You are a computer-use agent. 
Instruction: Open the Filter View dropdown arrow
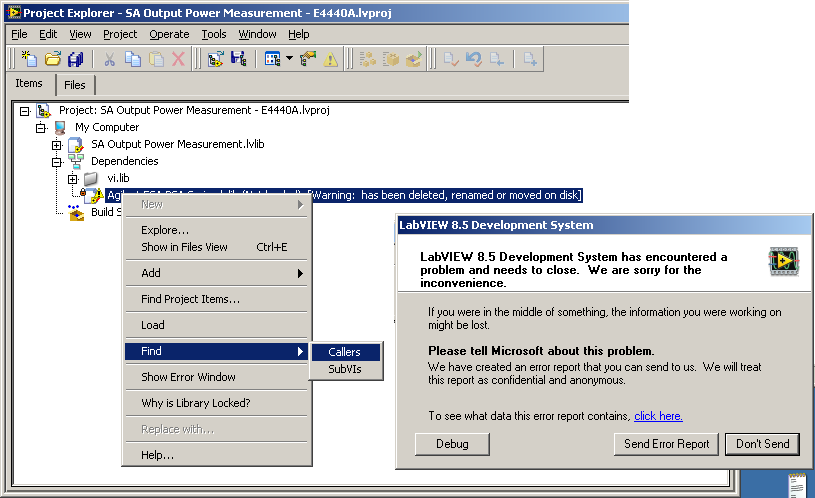coord(289,59)
